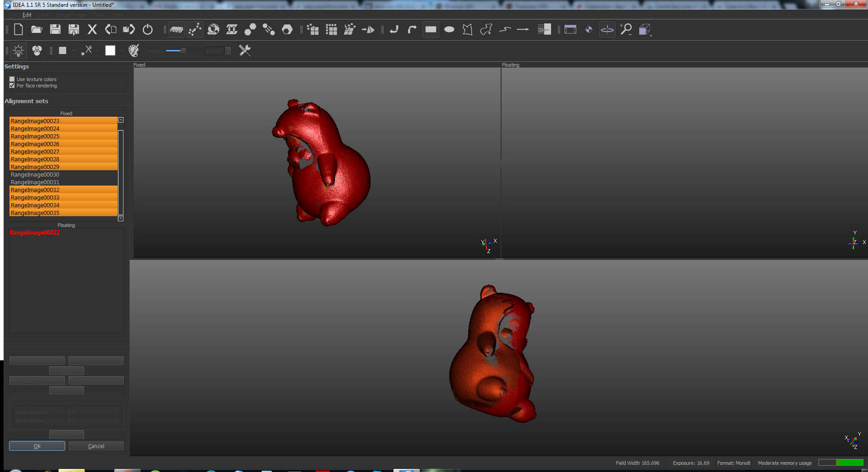This screenshot has width=868, height=472.
Task: Click the painter's palette icon
Action: 134,50
